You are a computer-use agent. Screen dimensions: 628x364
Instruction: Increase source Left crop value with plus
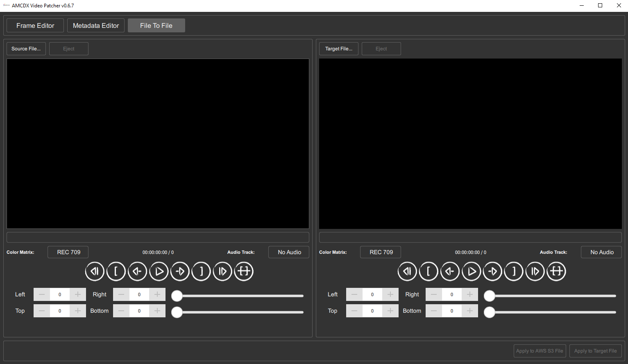pos(78,294)
